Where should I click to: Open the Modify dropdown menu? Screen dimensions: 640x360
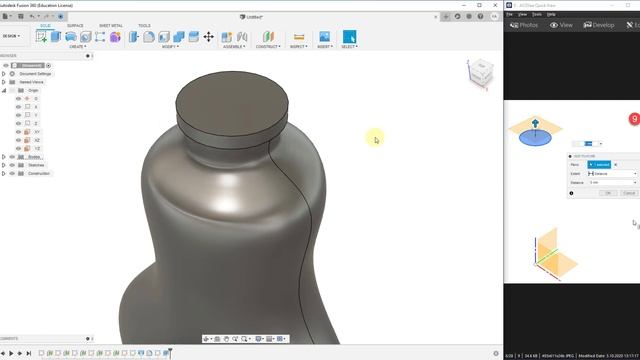171,47
